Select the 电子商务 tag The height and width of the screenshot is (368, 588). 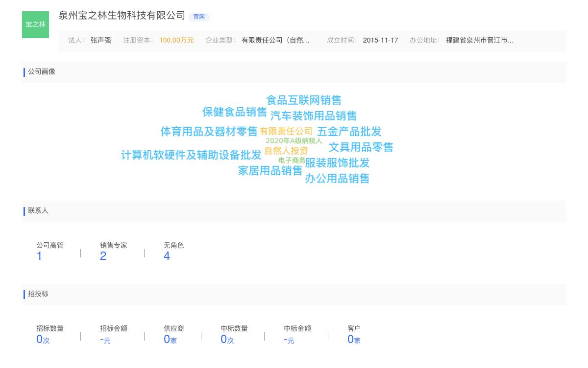(292, 161)
